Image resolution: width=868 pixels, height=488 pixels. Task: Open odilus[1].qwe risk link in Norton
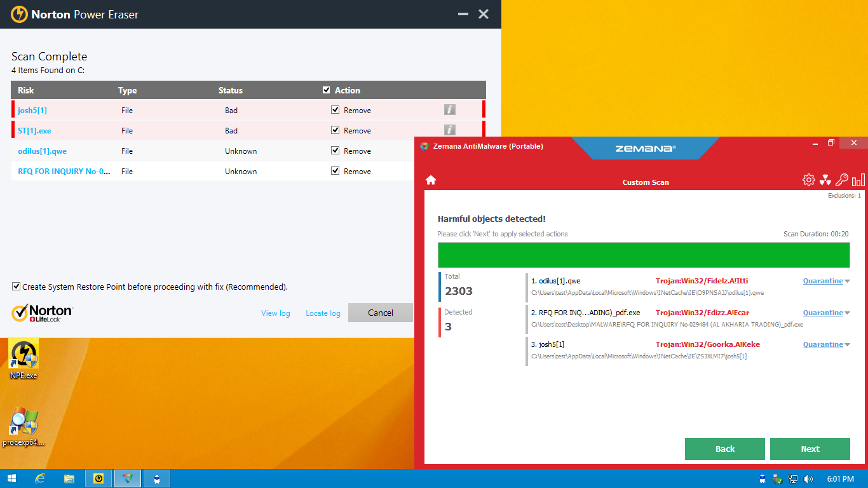point(42,151)
